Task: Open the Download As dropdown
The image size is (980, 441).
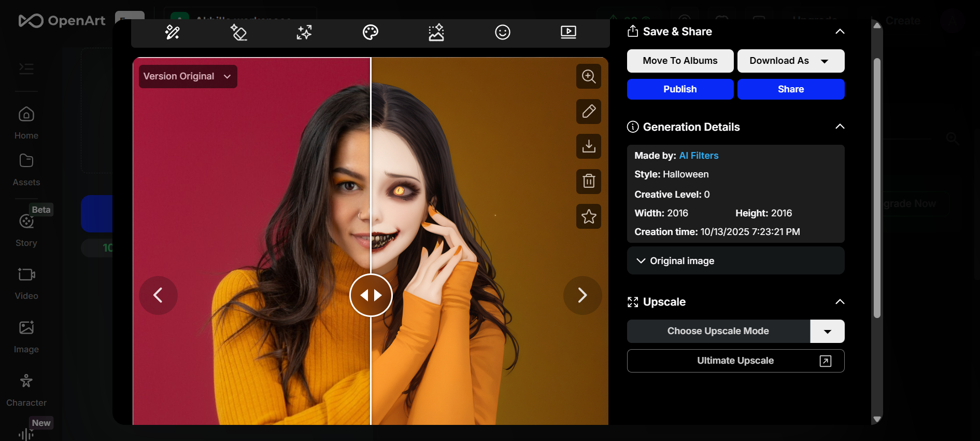Action: [x=790, y=61]
